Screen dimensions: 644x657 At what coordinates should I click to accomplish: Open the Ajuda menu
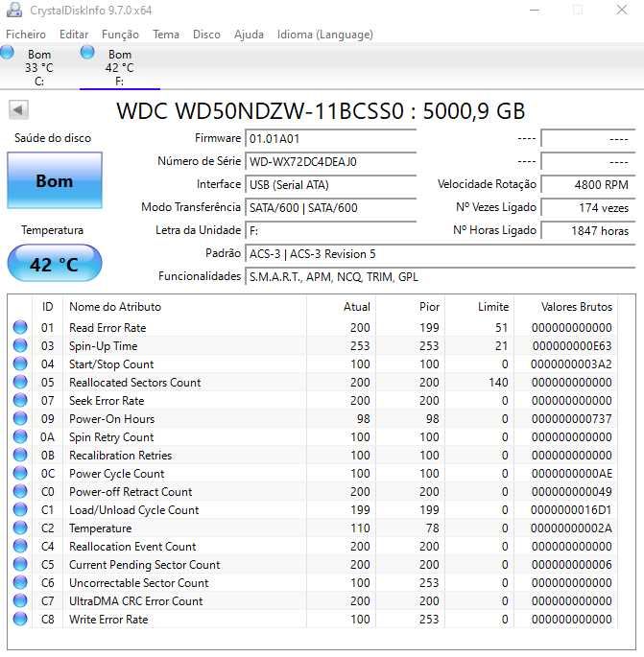(249, 35)
